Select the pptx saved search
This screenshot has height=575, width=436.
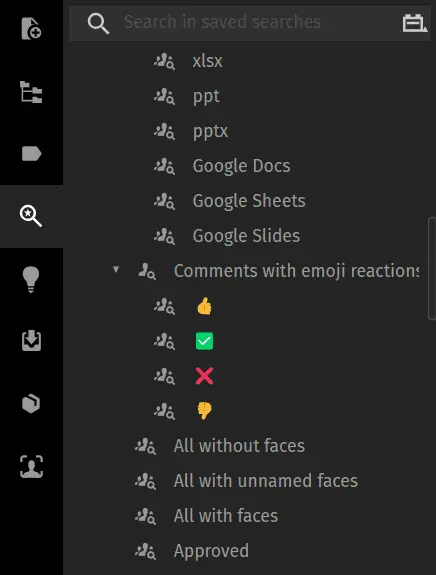pos(210,131)
